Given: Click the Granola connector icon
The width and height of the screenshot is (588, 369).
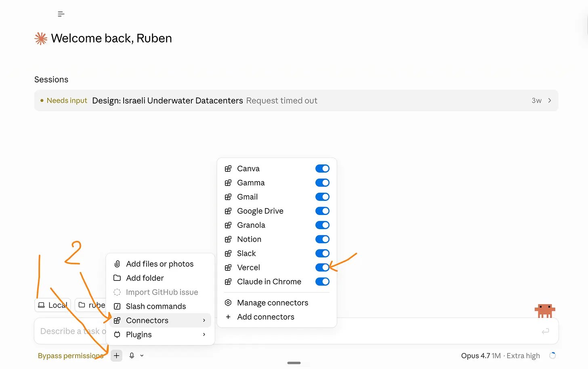Looking at the screenshot, I should (x=228, y=225).
